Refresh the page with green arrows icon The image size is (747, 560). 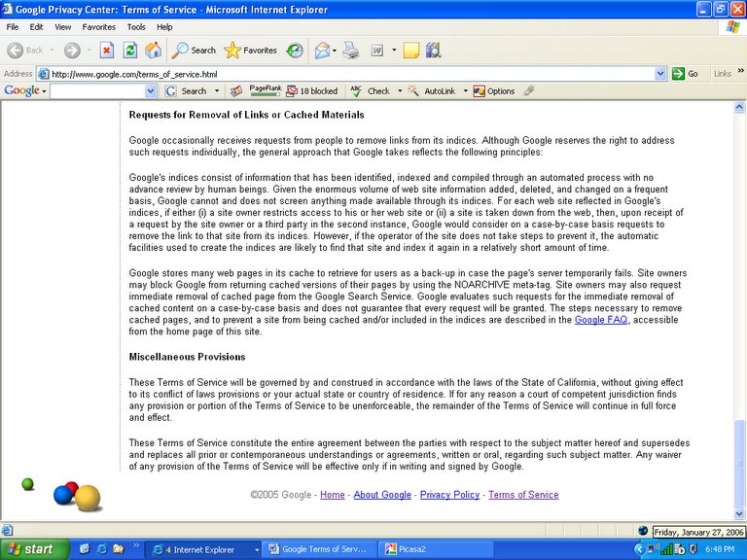click(130, 50)
